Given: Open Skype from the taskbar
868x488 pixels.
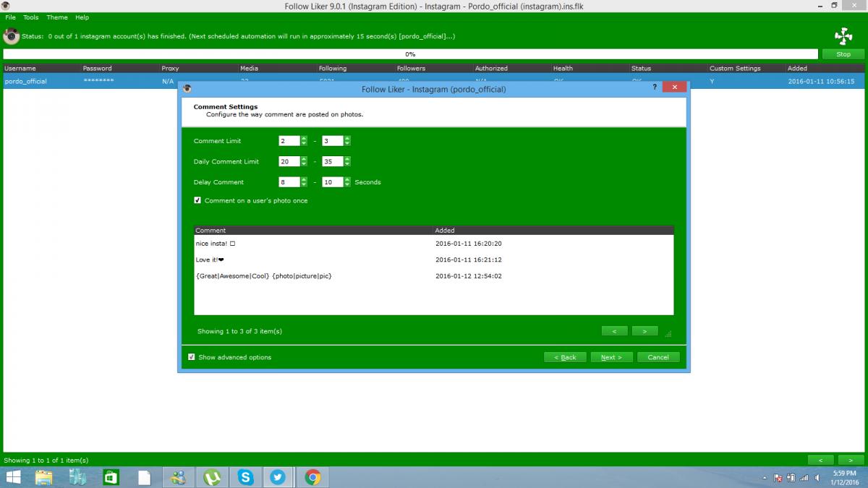Looking at the screenshot, I should pos(245,477).
